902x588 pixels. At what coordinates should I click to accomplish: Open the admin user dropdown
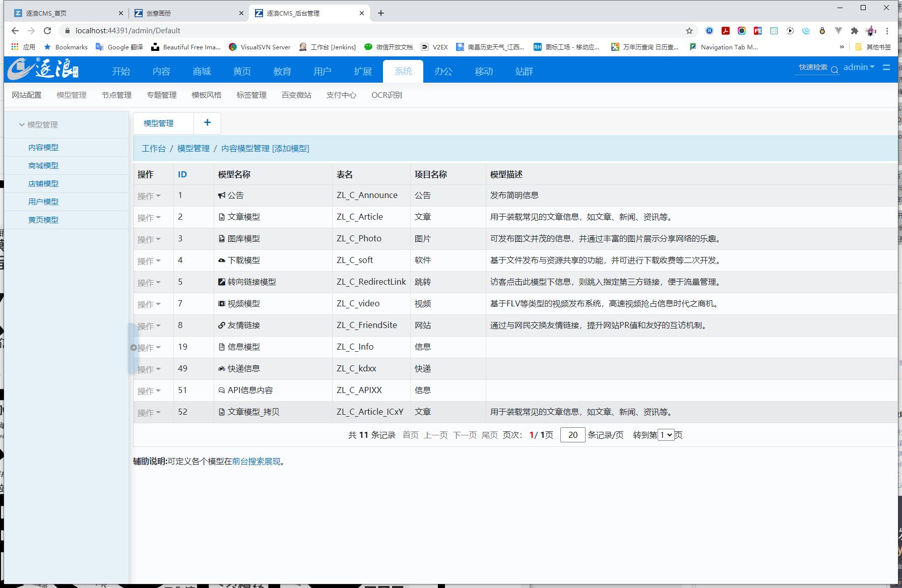(x=859, y=67)
